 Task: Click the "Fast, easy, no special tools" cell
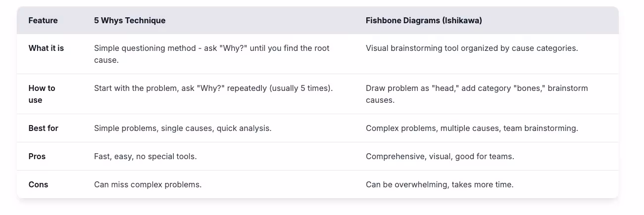tap(146, 157)
